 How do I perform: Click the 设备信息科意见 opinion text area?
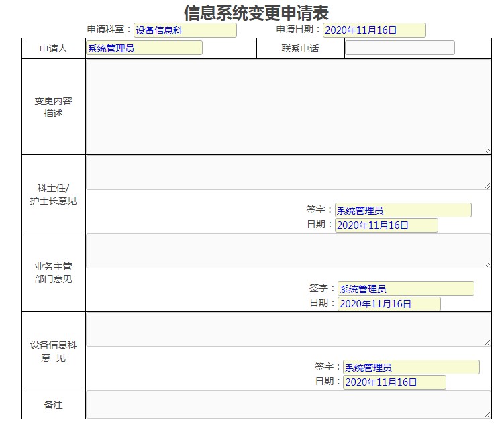(288, 330)
